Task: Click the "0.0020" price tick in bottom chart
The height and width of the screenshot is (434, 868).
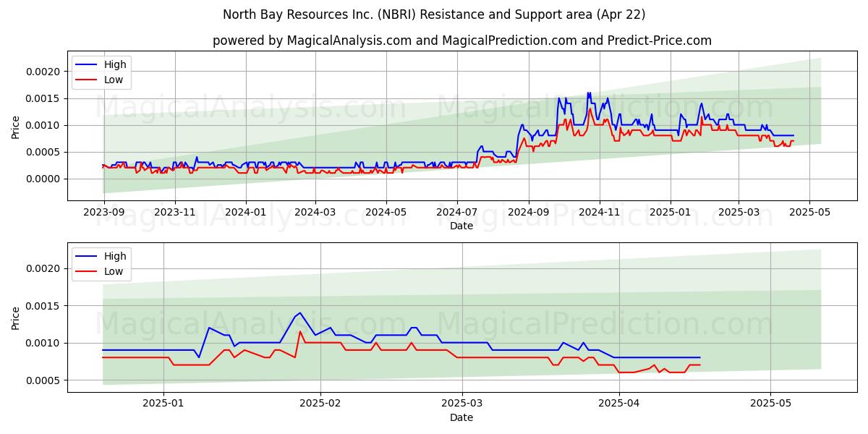Action: [45, 268]
